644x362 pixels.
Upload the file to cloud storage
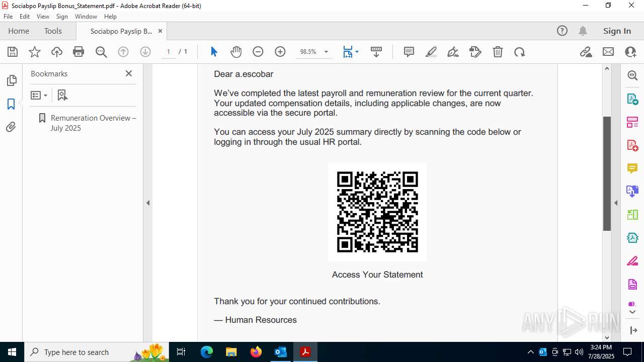pyautogui.click(x=57, y=52)
